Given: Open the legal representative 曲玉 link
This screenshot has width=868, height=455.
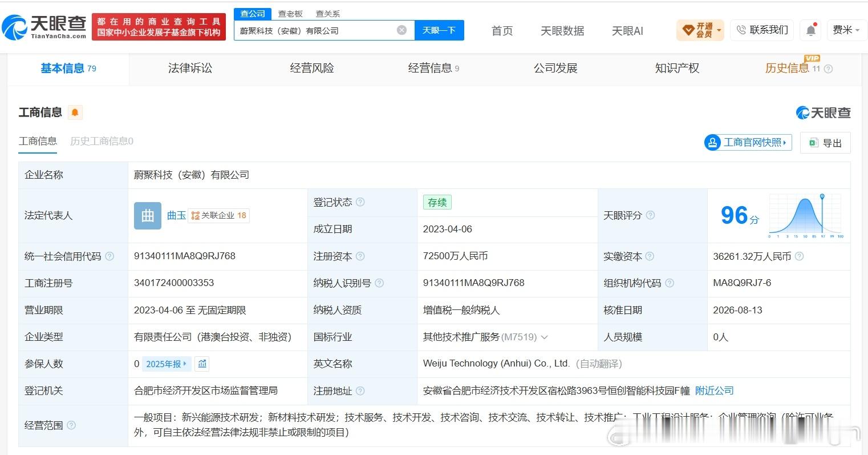Looking at the screenshot, I should point(176,215).
